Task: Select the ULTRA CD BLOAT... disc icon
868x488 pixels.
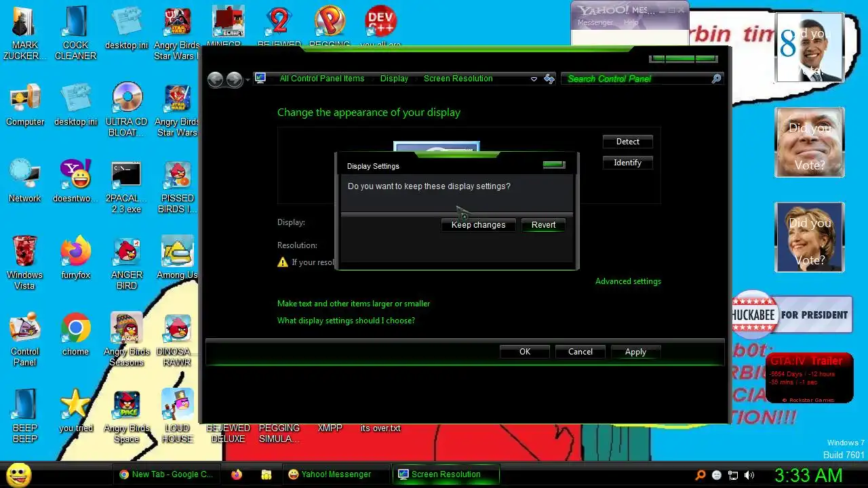Action: 127,110
